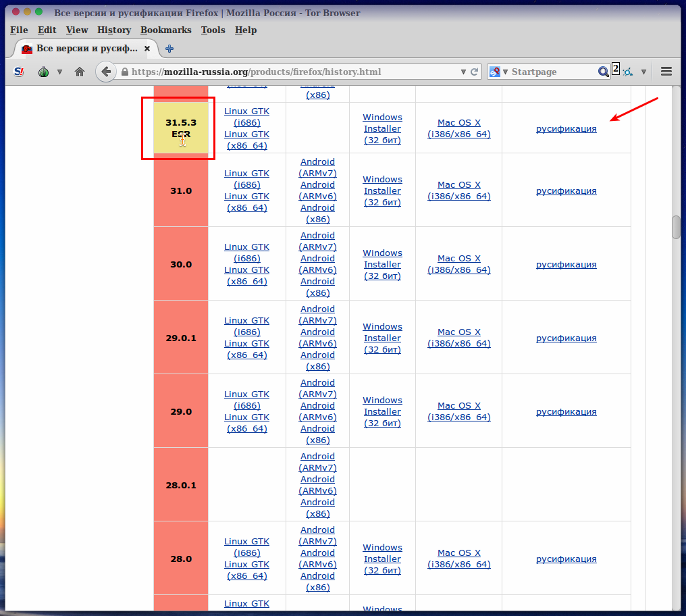Screen dimensions: 686x616
Task: Open the NoScript toolbar icon
Action: [19, 72]
